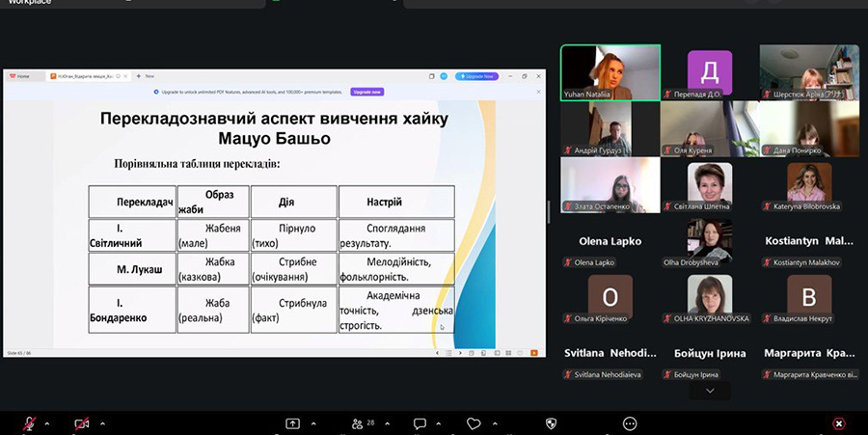Click WPS user account avatar icon

(x=444, y=76)
